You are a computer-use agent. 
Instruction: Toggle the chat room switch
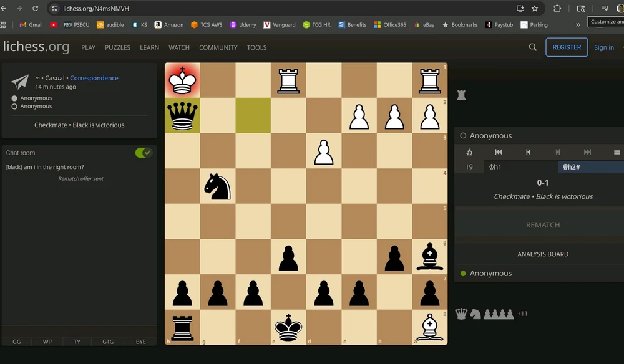(x=144, y=153)
